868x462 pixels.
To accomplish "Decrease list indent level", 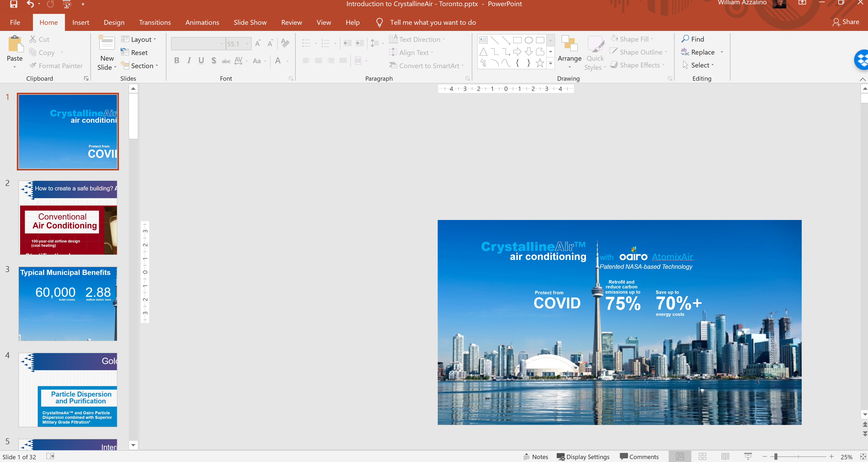I will (x=347, y=43).
